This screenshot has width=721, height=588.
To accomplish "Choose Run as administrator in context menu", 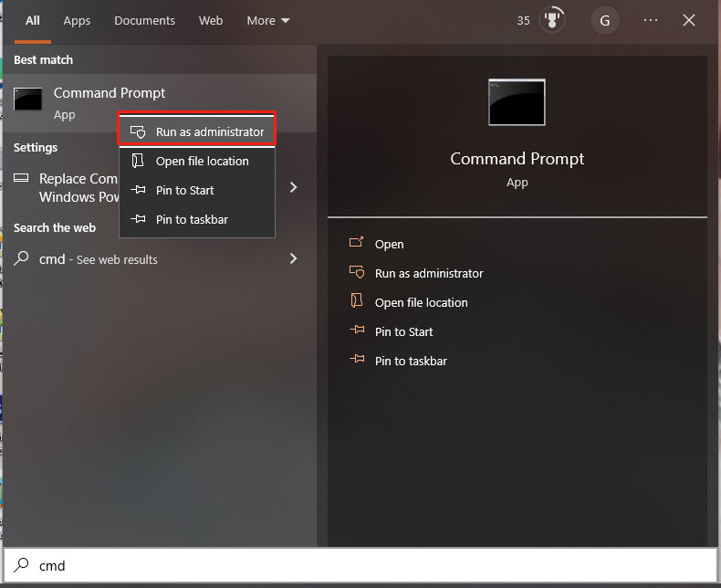I will point(197,131).
